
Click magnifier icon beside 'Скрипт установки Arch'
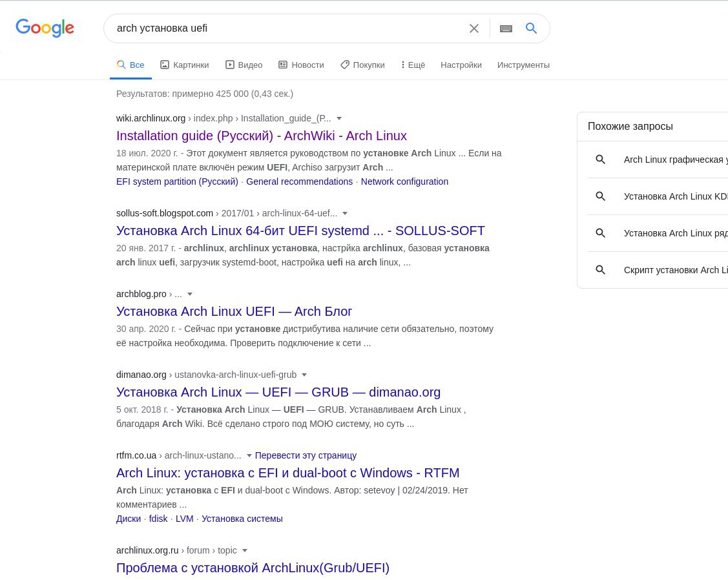[600, 269]
